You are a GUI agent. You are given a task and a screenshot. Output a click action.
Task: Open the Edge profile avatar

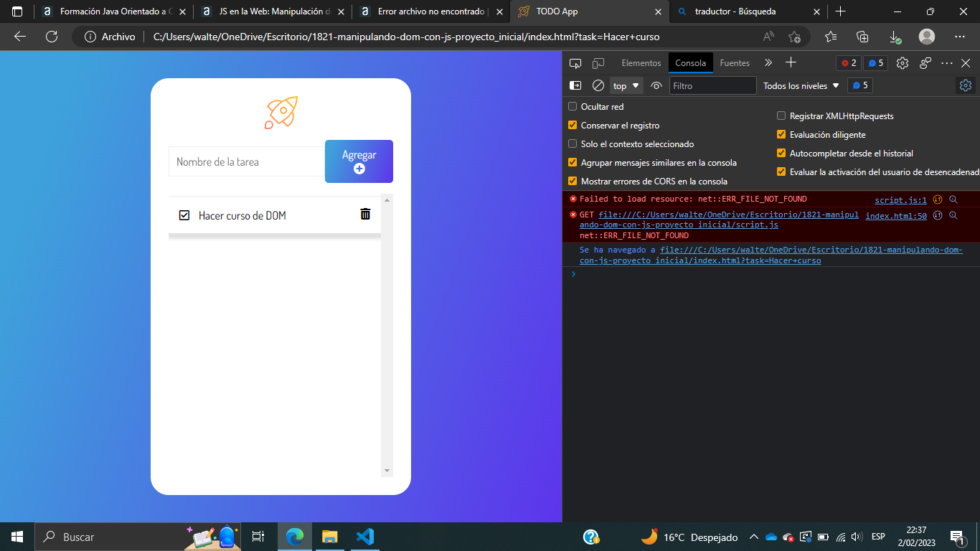927,37
